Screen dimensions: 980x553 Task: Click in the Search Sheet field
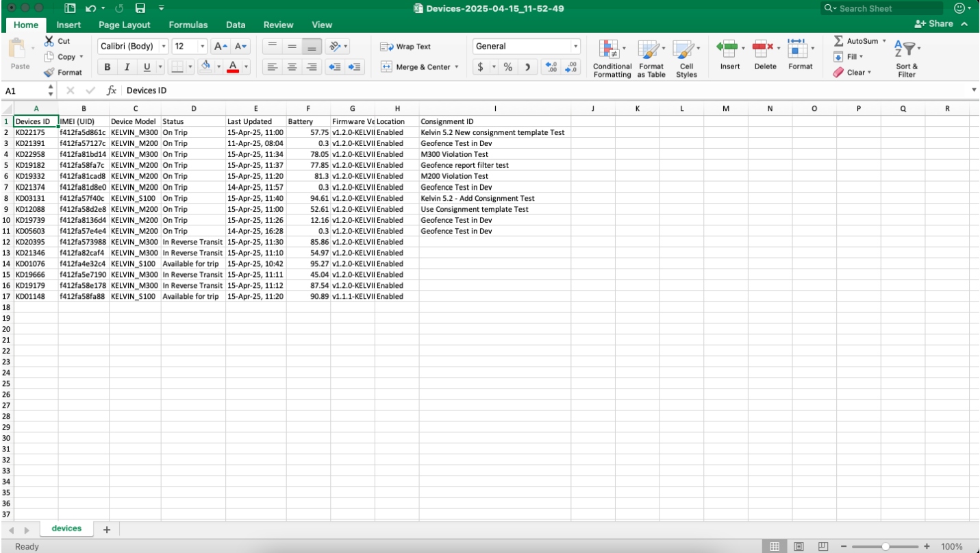882,8
